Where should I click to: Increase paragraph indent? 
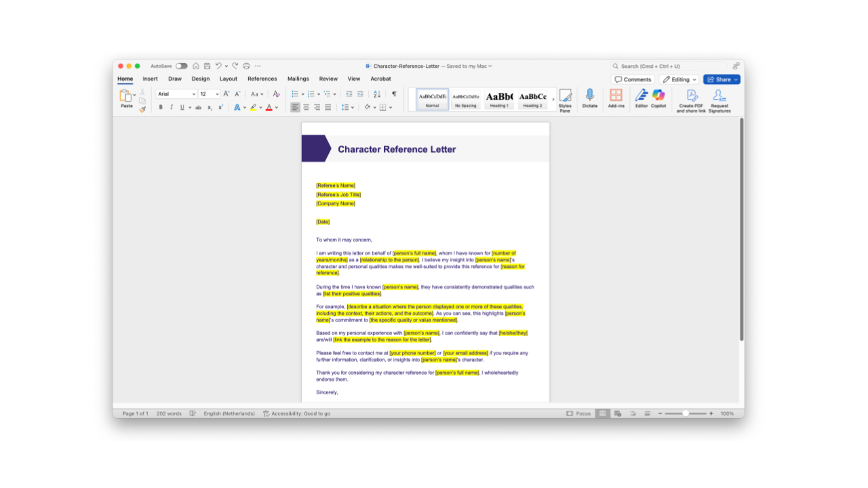[360, 94]
